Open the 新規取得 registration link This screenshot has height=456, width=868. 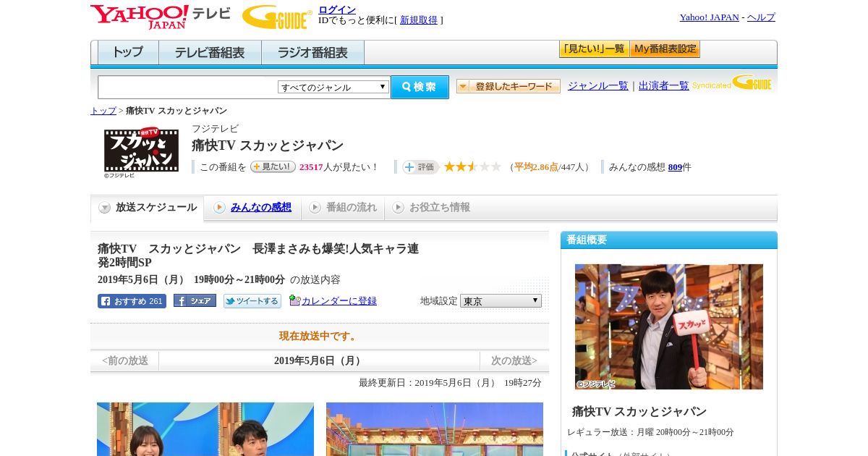419,20
